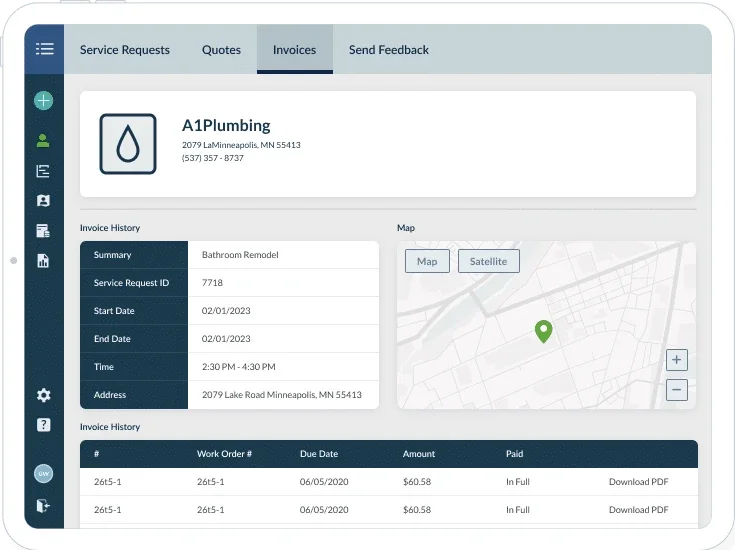The width and height of the screenshot is (735, 550).
Task: Open the contact card sidebar icon
Action: tap(43, 201)
